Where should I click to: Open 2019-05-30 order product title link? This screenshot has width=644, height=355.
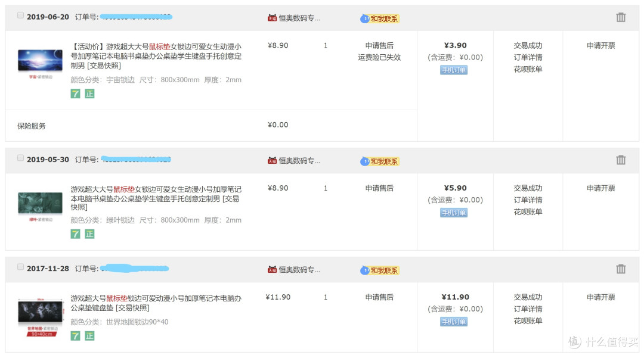(156, 198)
